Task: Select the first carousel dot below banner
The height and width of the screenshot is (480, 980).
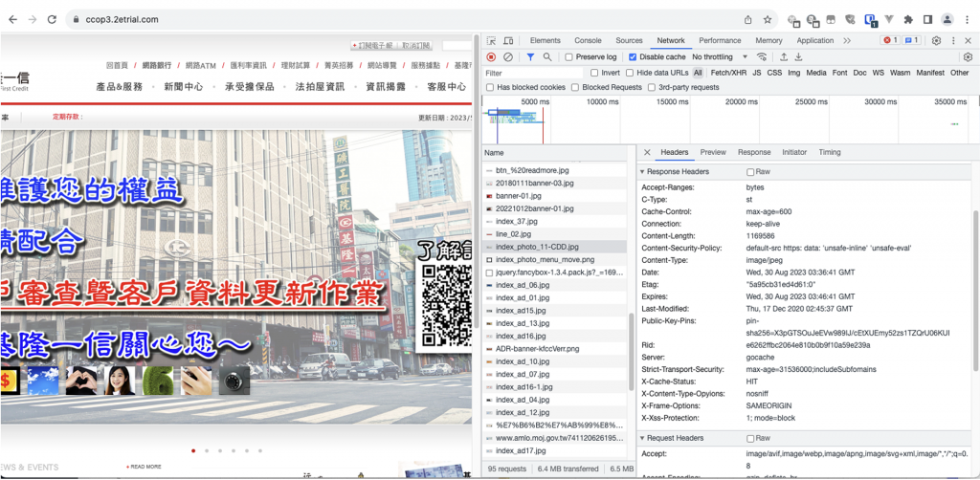Action: [193, 450]
